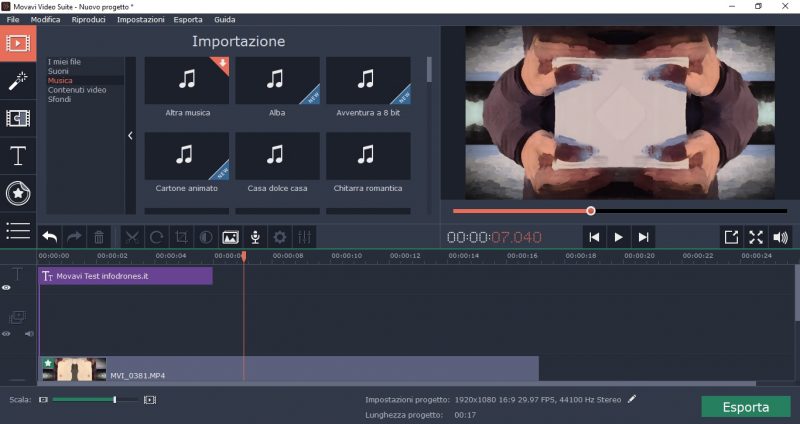Jump to previous frame
800x424 pixels.
pos(594,237)
